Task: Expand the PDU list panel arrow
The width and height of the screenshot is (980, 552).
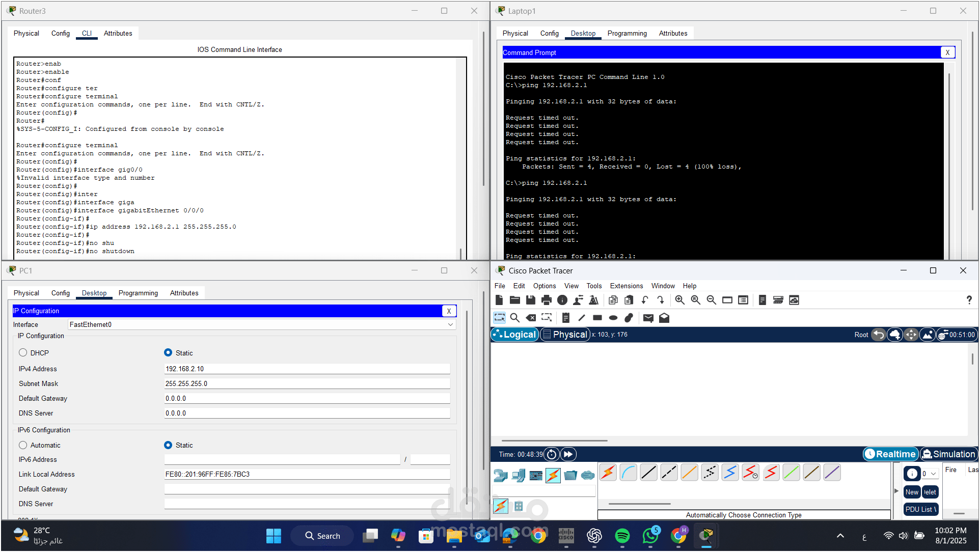Action: [x=896, y=491]
